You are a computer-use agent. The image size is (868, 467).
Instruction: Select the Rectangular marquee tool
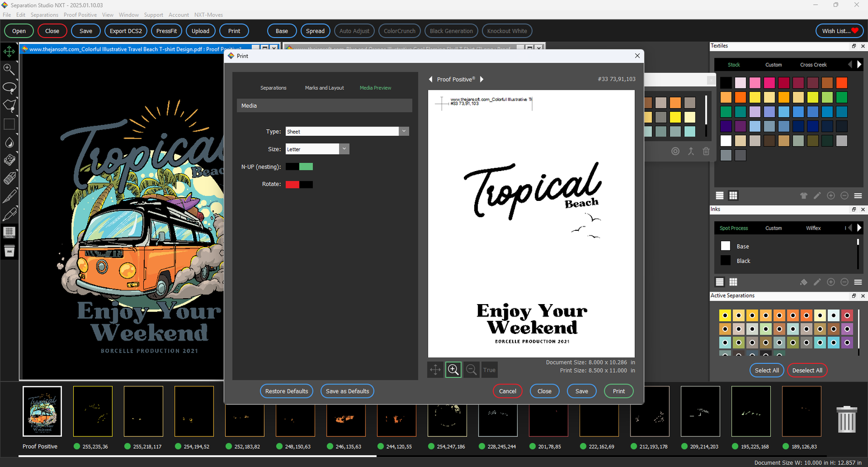(9, 124)
